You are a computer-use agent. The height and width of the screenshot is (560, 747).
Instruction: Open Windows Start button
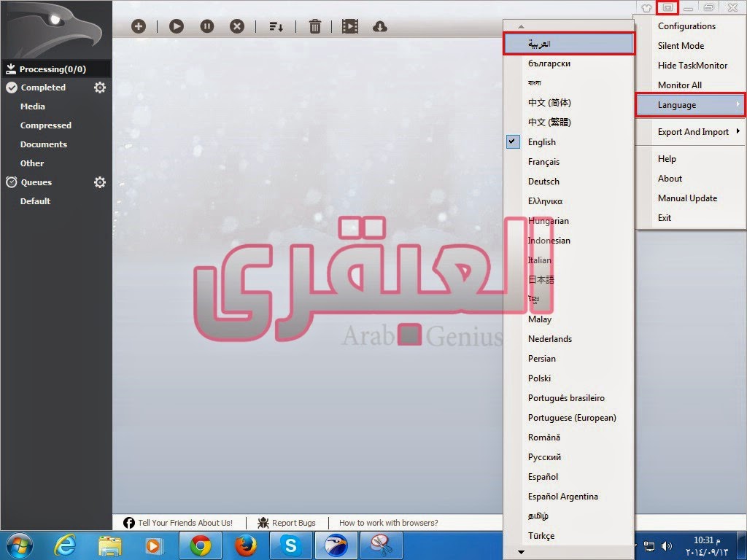pos(20,545)
